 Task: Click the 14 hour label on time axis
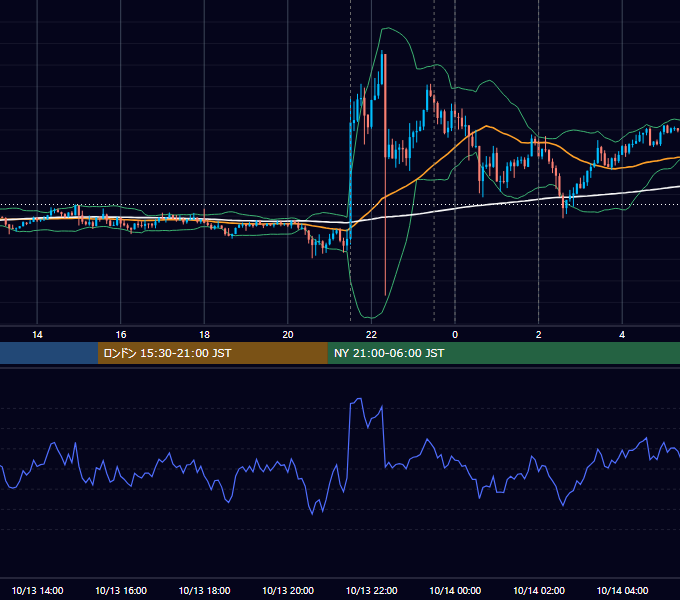click(x=37, y=335)
